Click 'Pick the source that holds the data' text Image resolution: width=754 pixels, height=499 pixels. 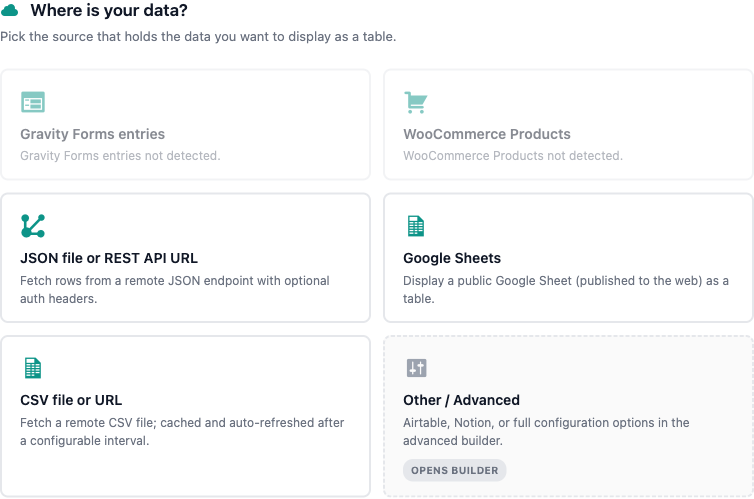198,37
